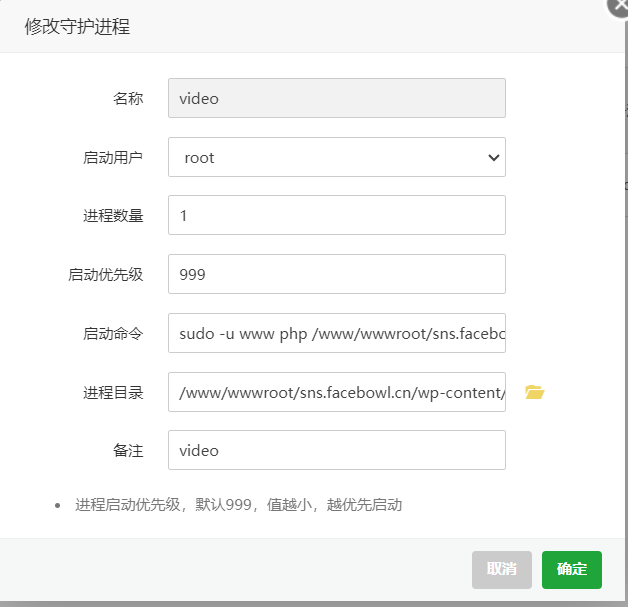
Task: Click the 启动优先级 label
Action: 105,274
